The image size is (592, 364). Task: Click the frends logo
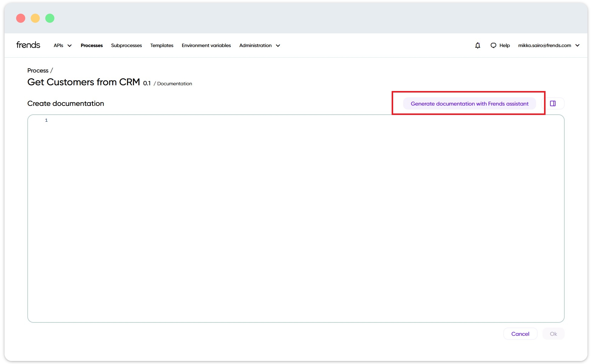pos(28,45)
